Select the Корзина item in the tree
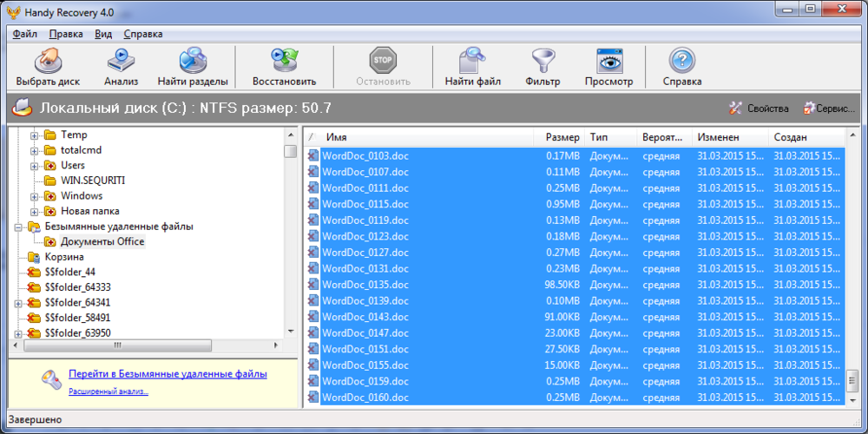 tap(63, 257)
